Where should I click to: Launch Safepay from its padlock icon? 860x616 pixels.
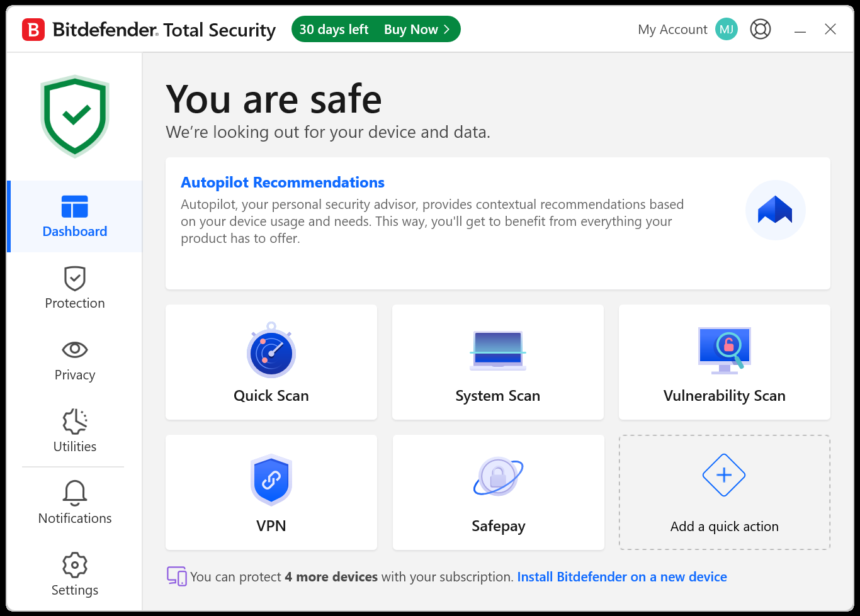[x=497, y=476]
